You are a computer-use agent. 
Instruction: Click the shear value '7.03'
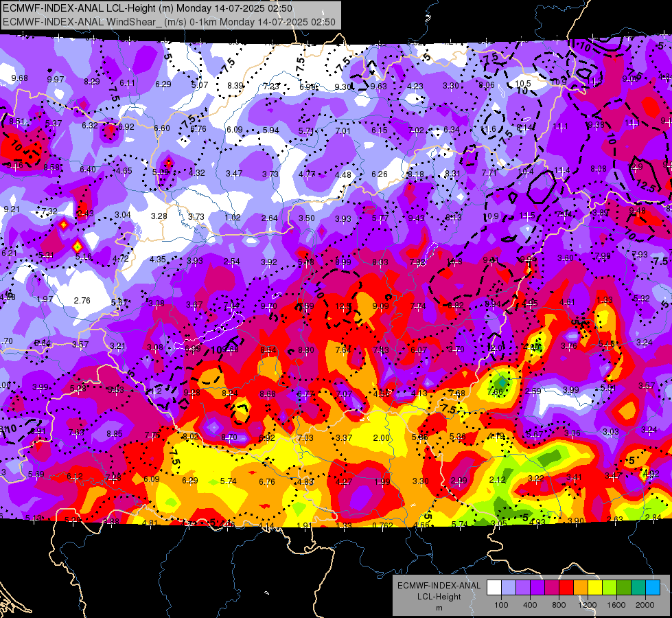pyautogui.click(x=305, y=437)
